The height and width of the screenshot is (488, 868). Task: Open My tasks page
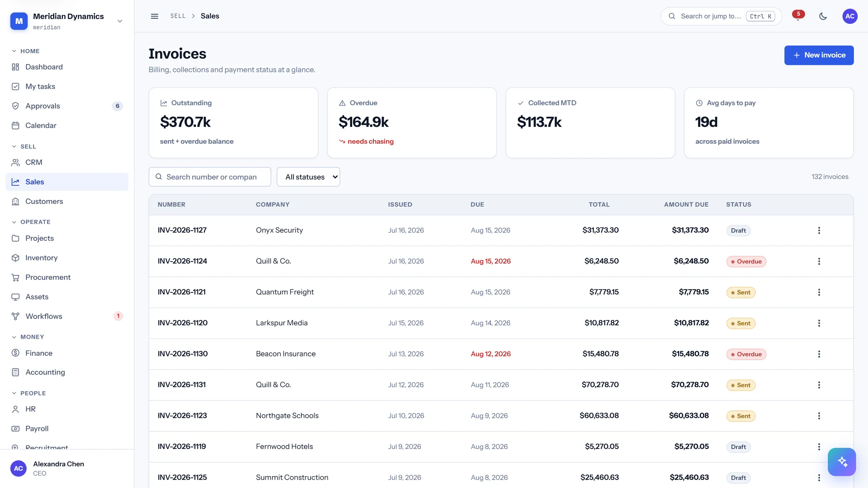67,86
